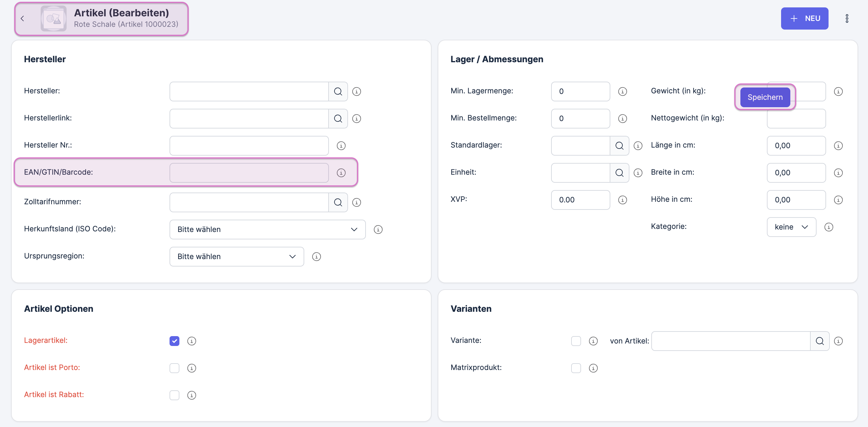Enable the Matrixprodukt checkbox
The width and height of the screenshot is (868, 427).
tap(576, 368)
